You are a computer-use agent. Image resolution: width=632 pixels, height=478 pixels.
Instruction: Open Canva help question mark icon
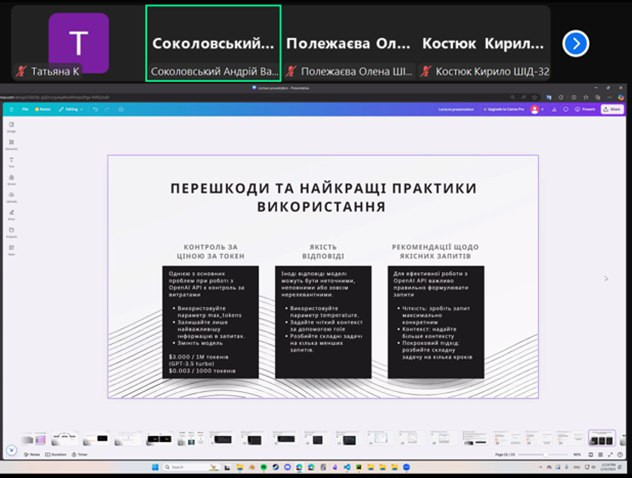(620, 454)
